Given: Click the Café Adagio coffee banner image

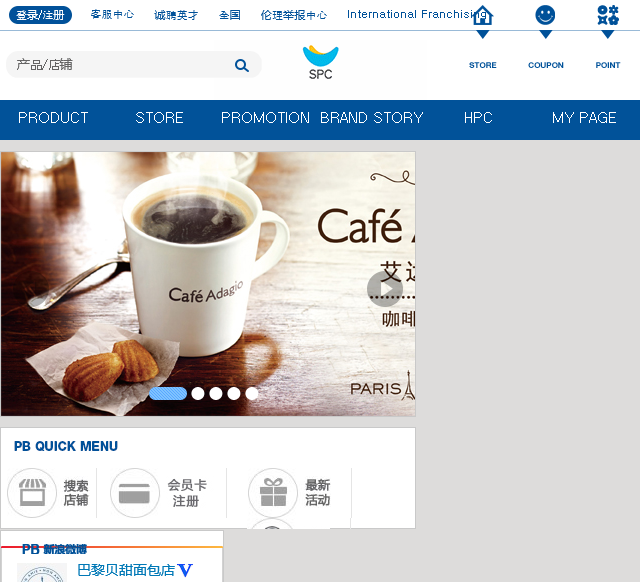Looking at the screenshot, I should click(x=208, y=284).
